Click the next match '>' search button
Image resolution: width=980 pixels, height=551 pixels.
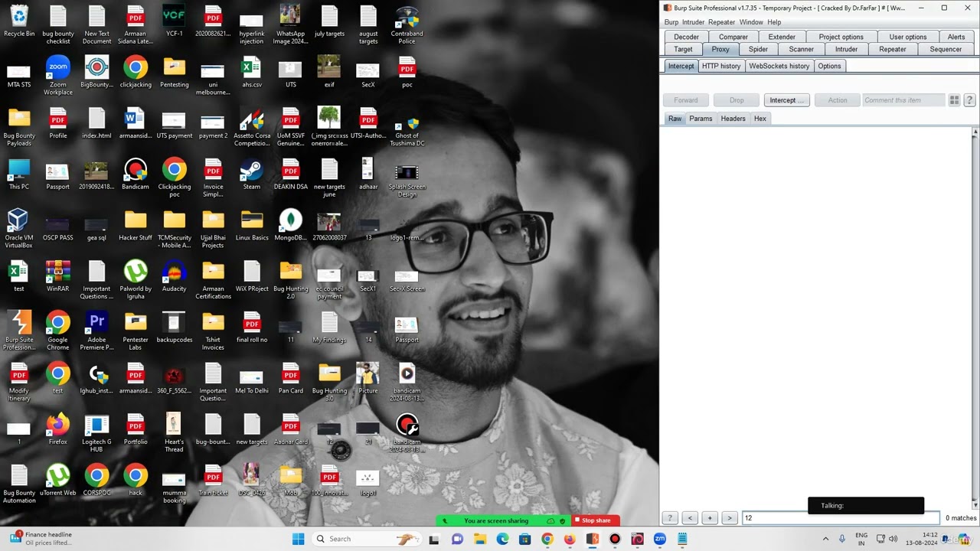pyautogui.click(x=729, y=518)
